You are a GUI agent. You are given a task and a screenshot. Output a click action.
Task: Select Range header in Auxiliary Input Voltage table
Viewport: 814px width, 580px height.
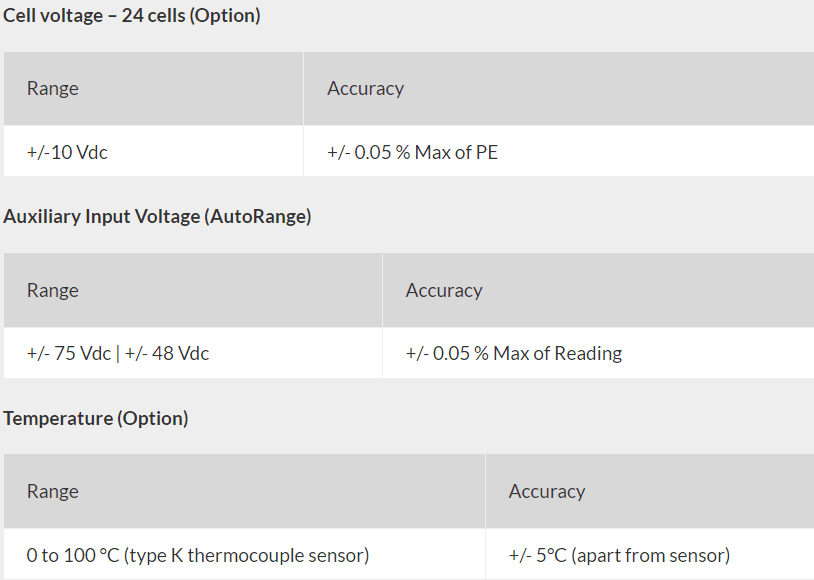pyautogui.click(x=193, y=290)
